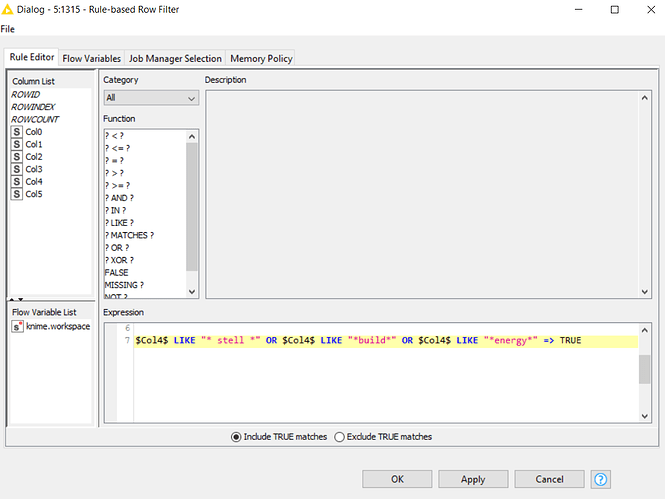
Task: Click the "*energy*" string in the expression
Action: pyautogui.click(x=511, y=340)
